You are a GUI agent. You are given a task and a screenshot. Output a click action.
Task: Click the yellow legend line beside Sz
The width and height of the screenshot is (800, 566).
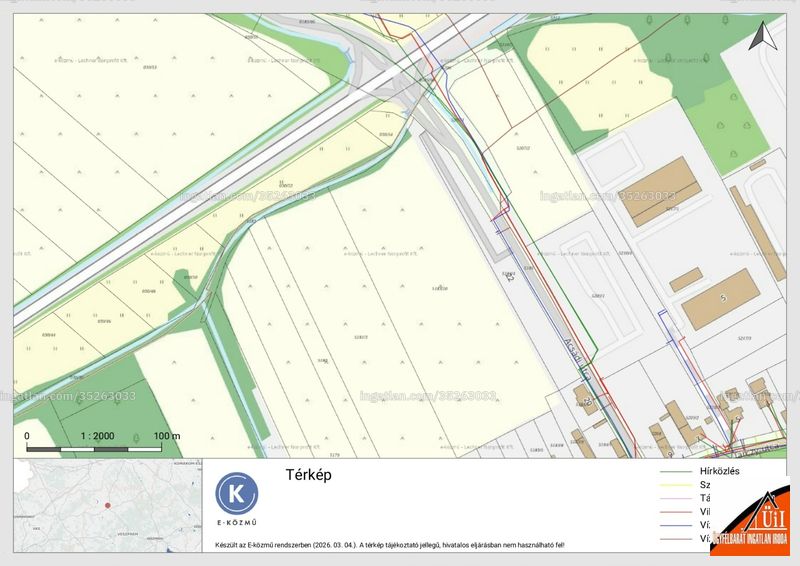tap(676, 485)
